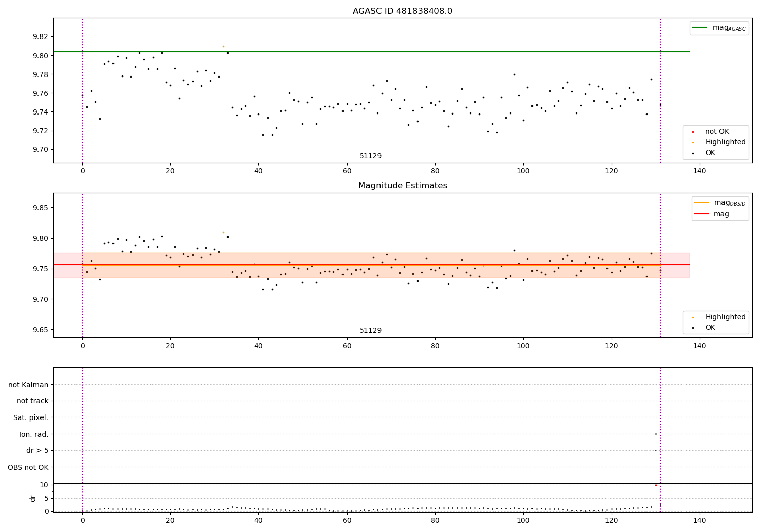Click the 'dr > 5' row label
Viewport: 760px width, 532px height.
pyautogui.click(x=37, y=451)
